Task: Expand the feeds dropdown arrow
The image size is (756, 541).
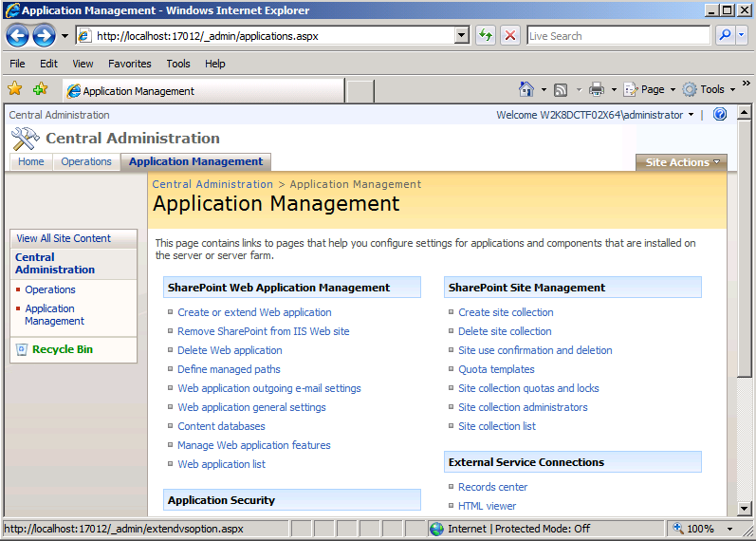Action: 579,89
